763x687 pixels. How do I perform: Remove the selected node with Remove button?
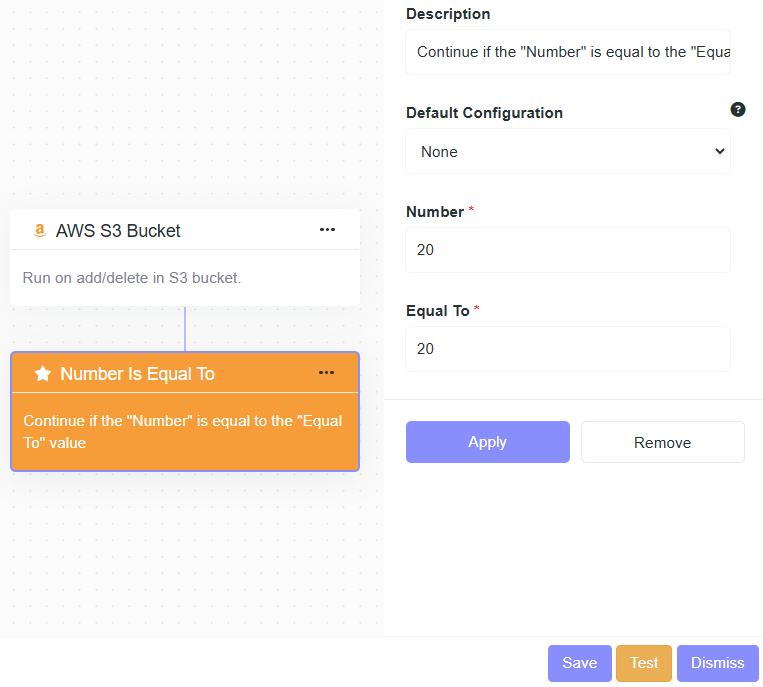[x=662, y=442]
